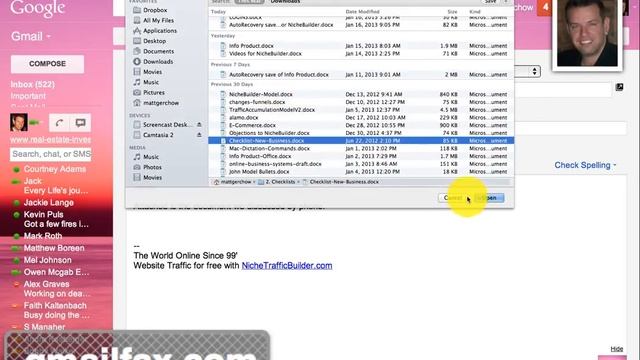Open chat with Mark Roth
This screenshot has width=640, height=360.
[x=43, y=236]
